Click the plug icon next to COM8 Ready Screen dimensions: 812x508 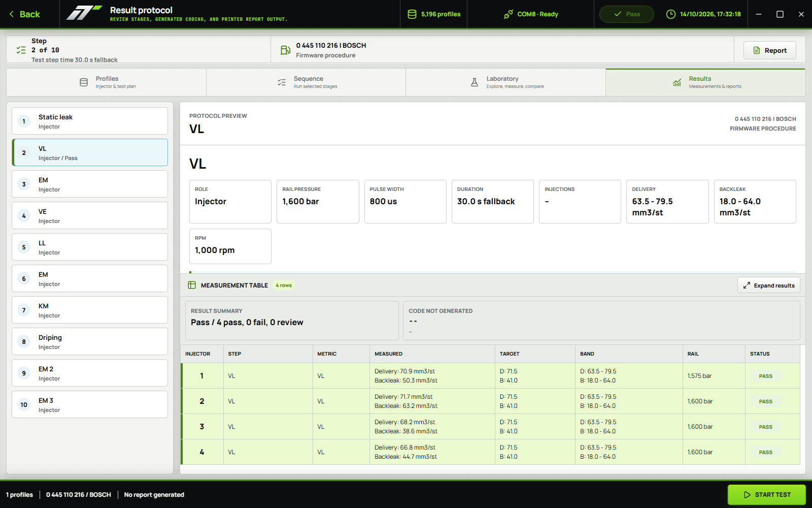click(508, 14)
